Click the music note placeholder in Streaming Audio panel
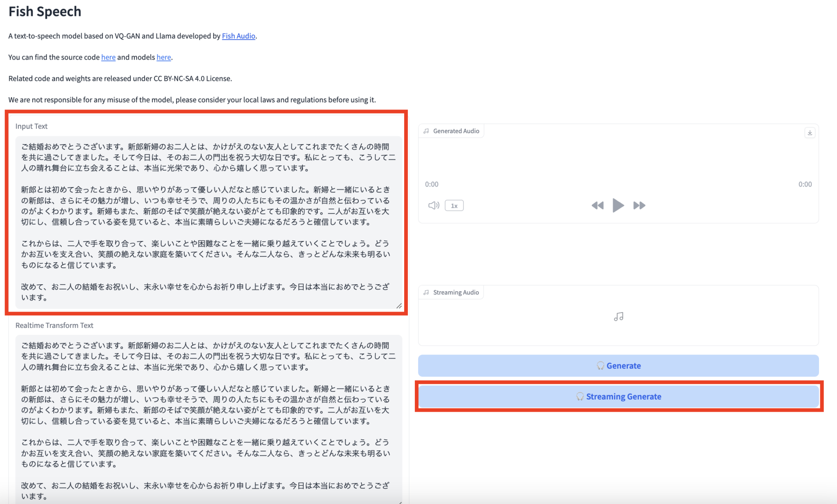 (x=618, y=316)
